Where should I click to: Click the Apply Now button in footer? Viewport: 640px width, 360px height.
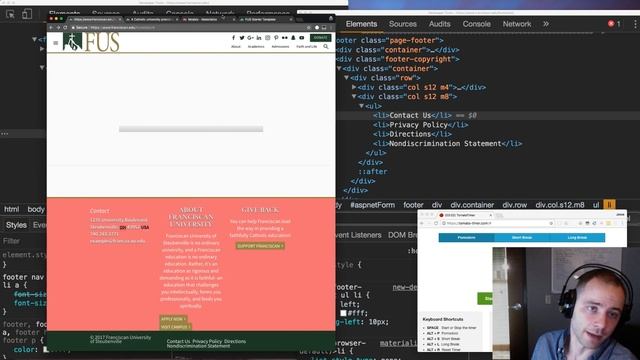point(173,319)
